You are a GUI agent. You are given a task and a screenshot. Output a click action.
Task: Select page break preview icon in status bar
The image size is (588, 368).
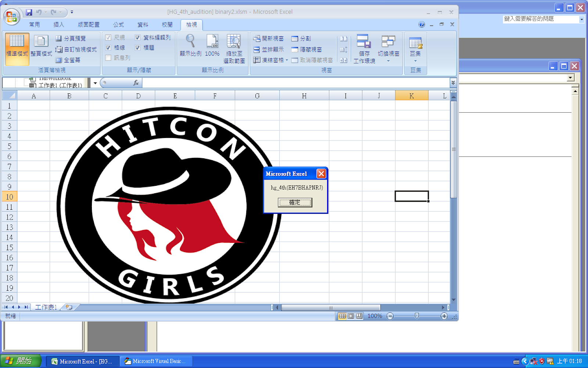pos(359,316)
